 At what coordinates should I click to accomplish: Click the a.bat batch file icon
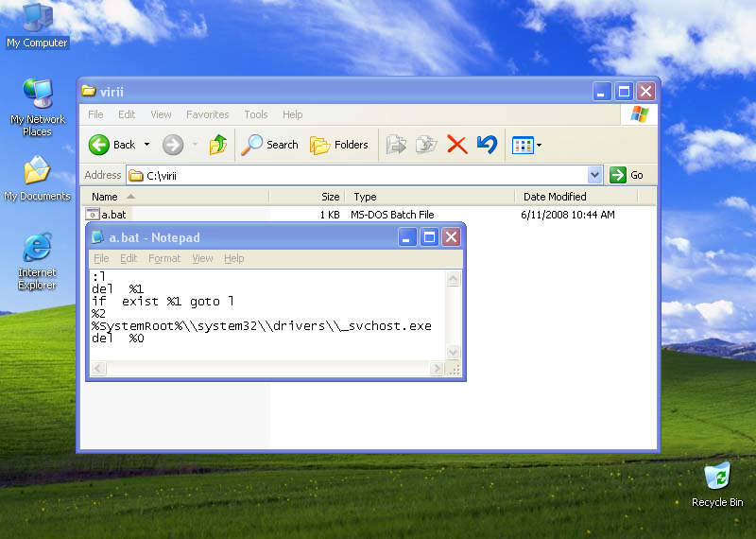[x=92, y=214]
